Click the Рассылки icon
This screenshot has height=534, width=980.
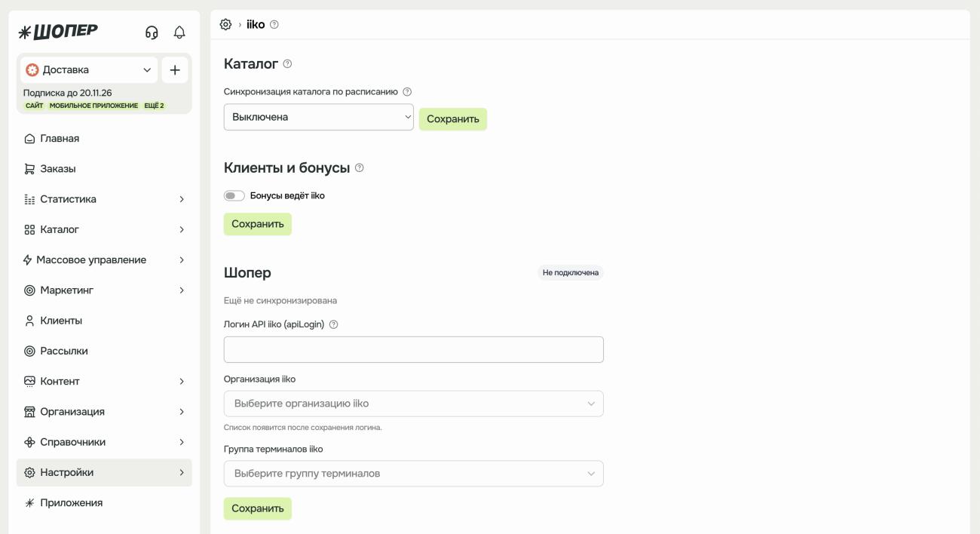29,351
